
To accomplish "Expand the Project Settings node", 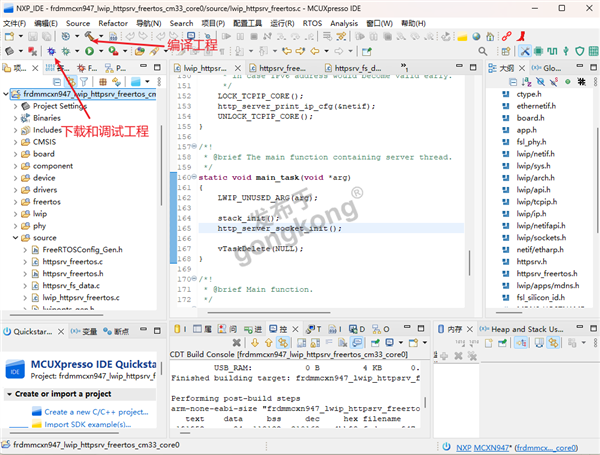I will (x=15, y=106).
